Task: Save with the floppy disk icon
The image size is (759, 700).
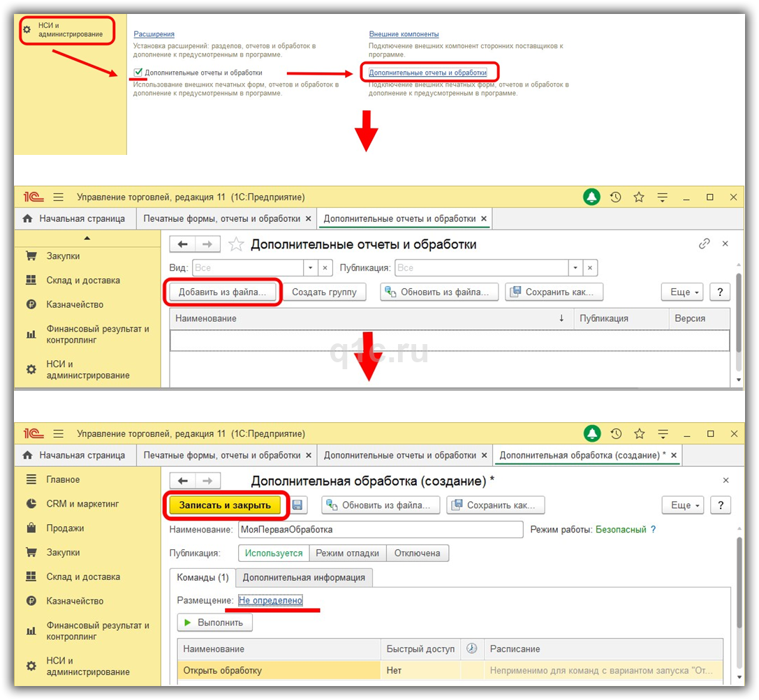Action: click(297, 505)
